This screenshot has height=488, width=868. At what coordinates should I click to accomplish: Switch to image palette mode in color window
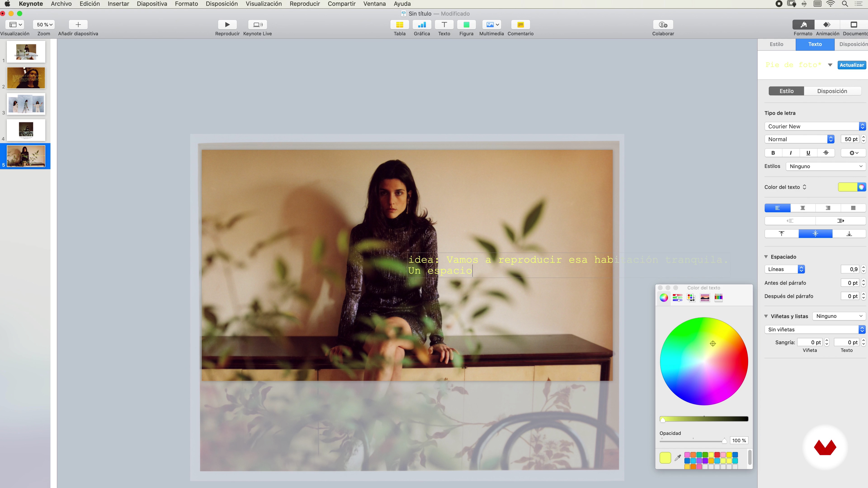click(705, 297)
